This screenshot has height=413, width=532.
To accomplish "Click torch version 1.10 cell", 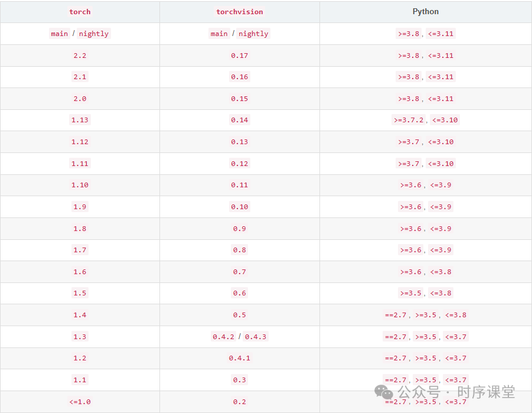I will (80, 185).
